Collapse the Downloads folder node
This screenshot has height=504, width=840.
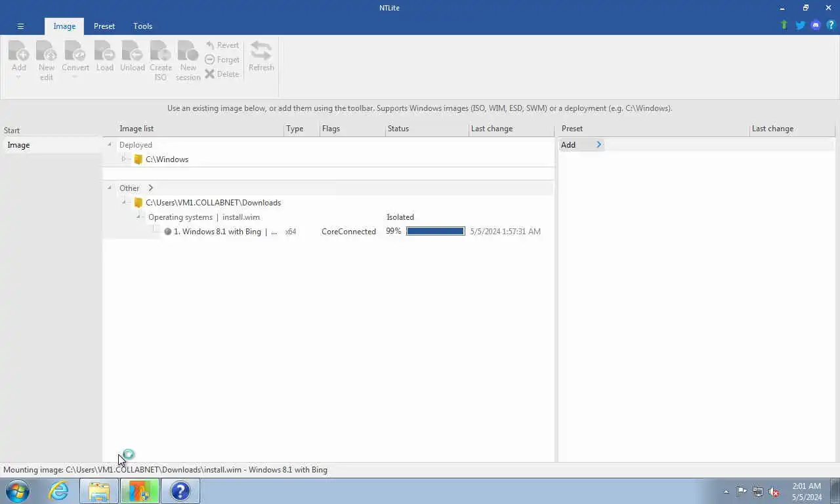click(124, 203)
